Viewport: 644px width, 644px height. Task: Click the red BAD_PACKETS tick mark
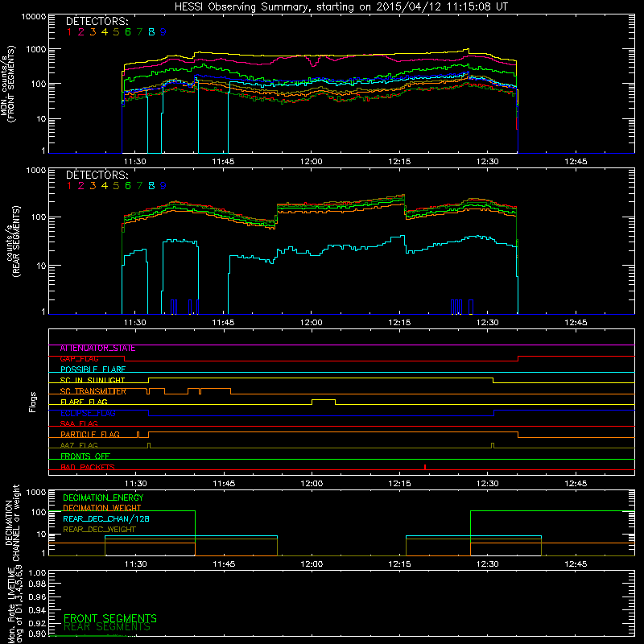[425, 467]
